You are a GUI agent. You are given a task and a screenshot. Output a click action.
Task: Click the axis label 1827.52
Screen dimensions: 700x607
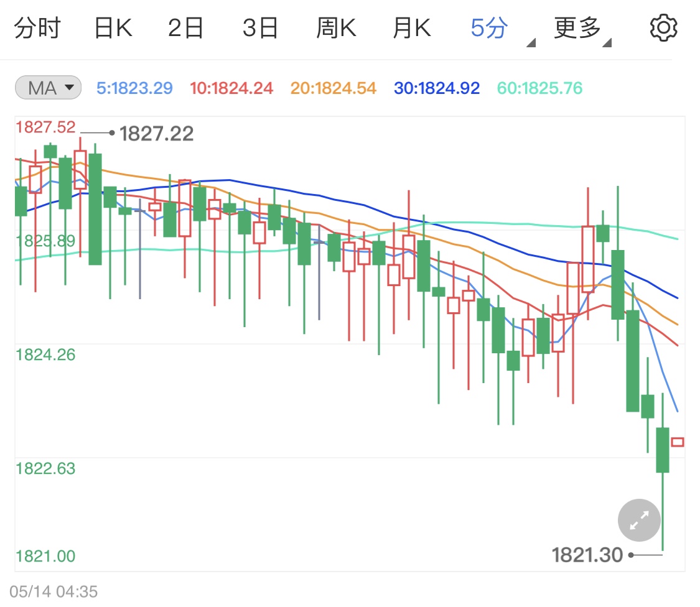(x=45, y=127)
